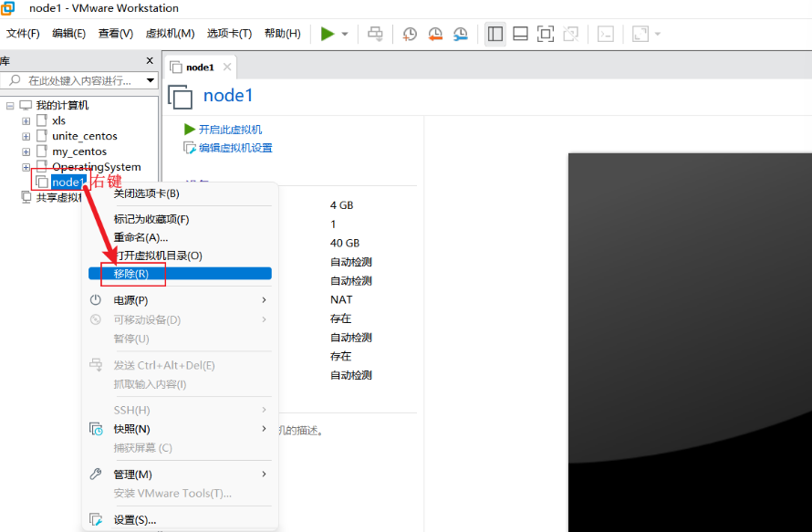Click the stretch guest display icon

(x=640, y=34)
